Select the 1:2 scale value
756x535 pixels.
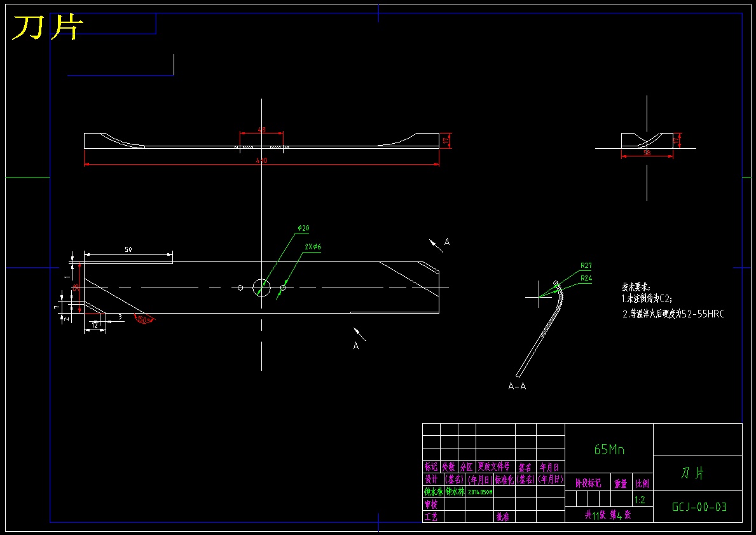point(640,500)
